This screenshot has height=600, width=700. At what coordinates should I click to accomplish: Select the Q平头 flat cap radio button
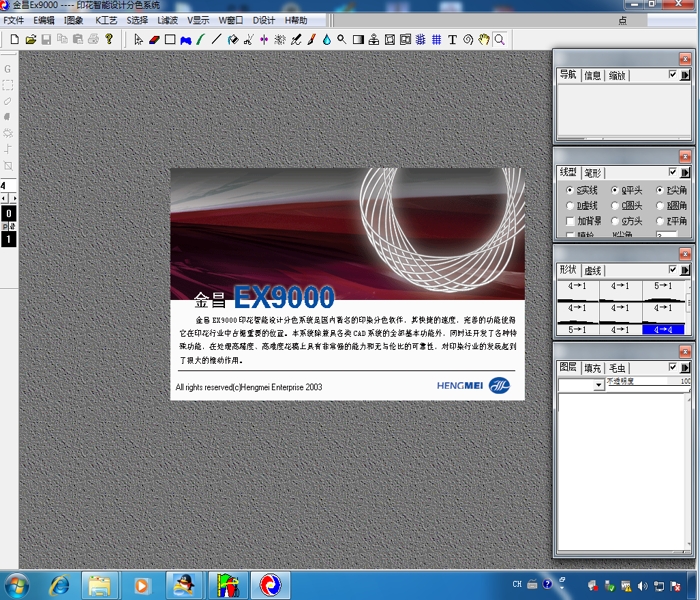(x=615, y=190)
